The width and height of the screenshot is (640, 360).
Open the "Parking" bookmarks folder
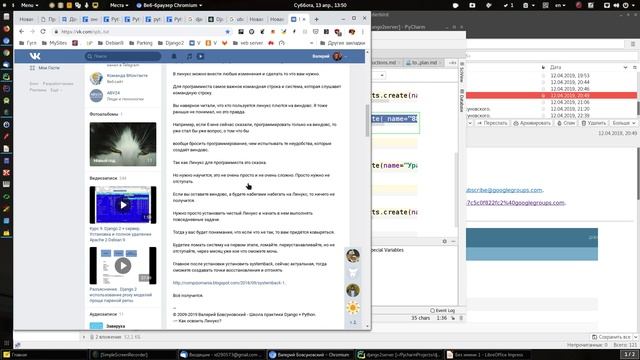click(140, 43)
